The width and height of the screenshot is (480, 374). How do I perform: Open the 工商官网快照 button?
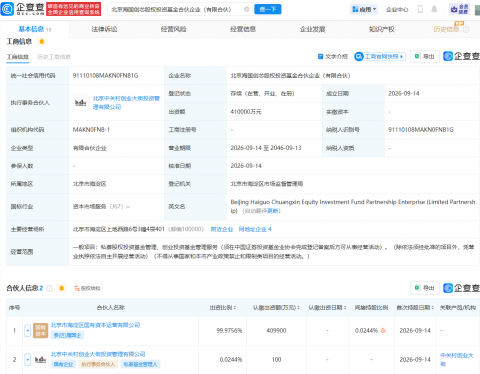coord(380,57)
